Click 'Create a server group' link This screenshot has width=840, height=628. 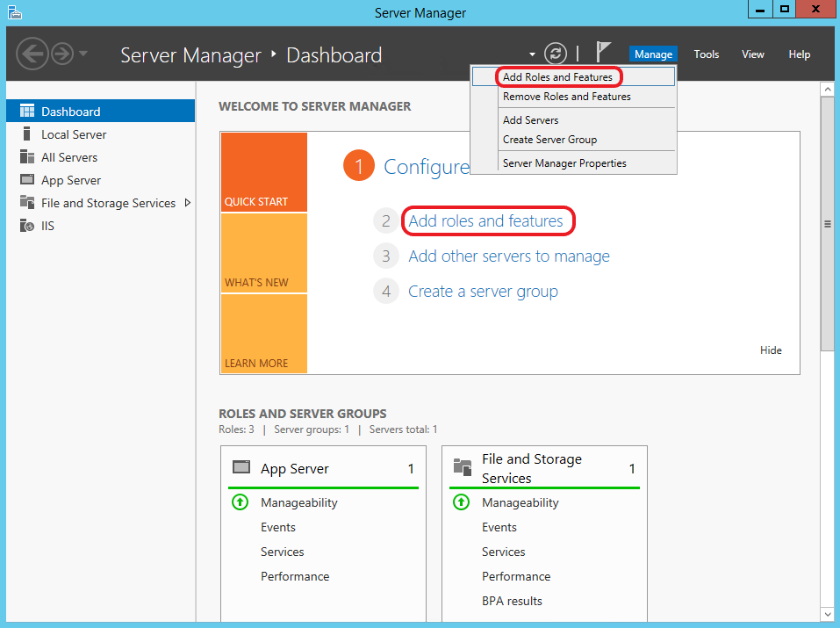tap(484, 292)
